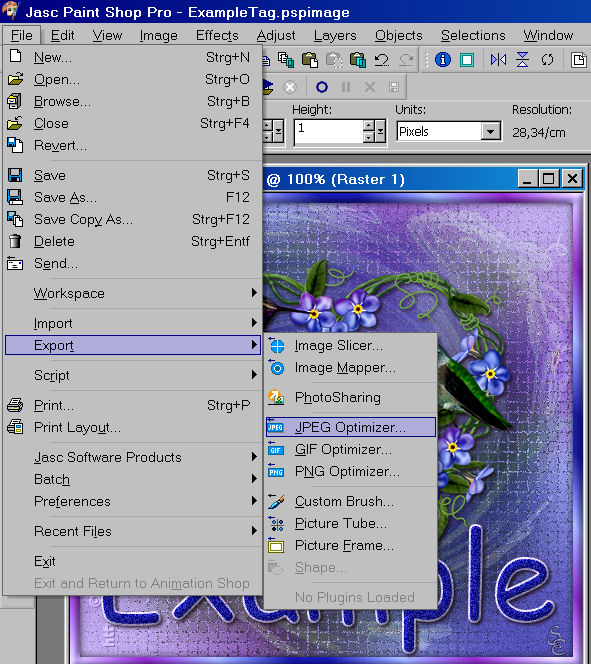Select Exit in the File menu
Viewport: 591px width, 664px height.
coord(132,561)
